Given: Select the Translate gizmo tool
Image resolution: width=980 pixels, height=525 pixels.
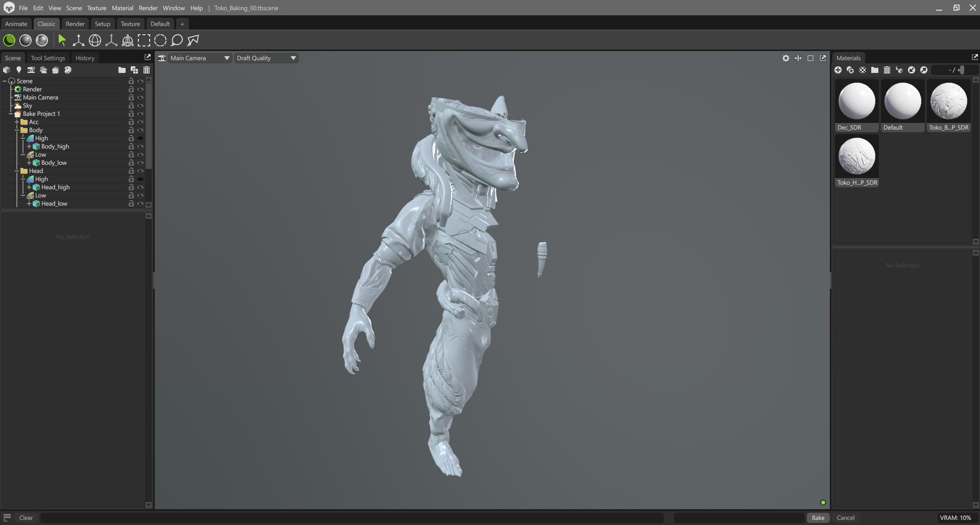Looking at the screenshot, I should coord(78,40).
